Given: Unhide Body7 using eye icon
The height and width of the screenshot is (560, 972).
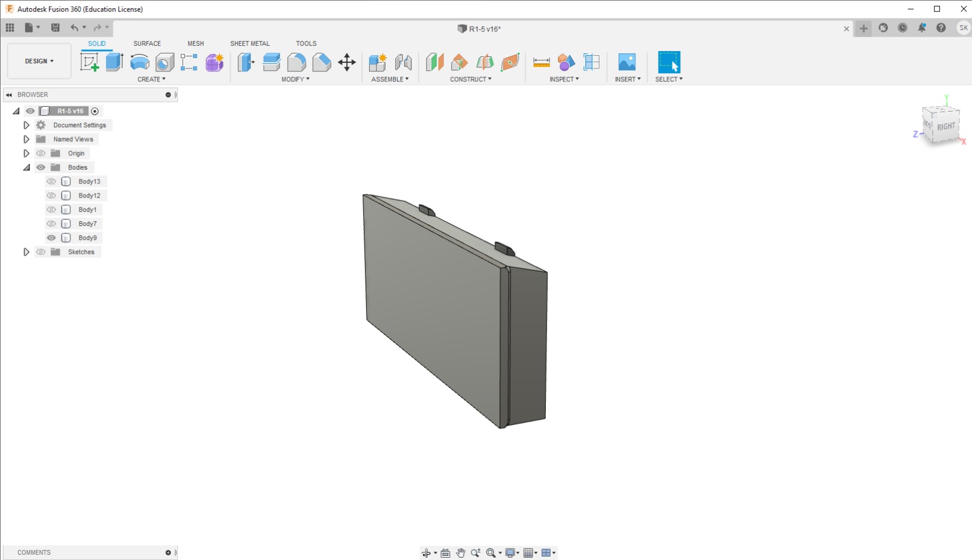Looking at the screenshot, I should click(x=51, y=224).
